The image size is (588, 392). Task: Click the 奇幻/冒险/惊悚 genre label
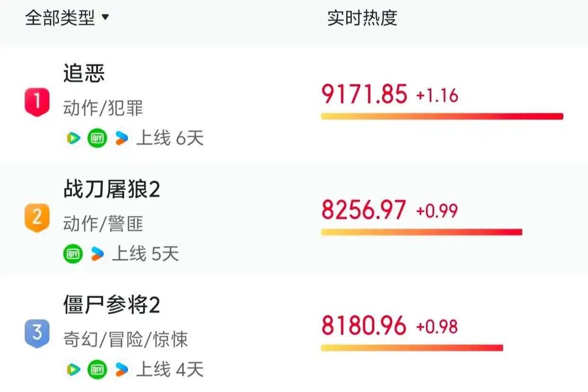(125, 339)
